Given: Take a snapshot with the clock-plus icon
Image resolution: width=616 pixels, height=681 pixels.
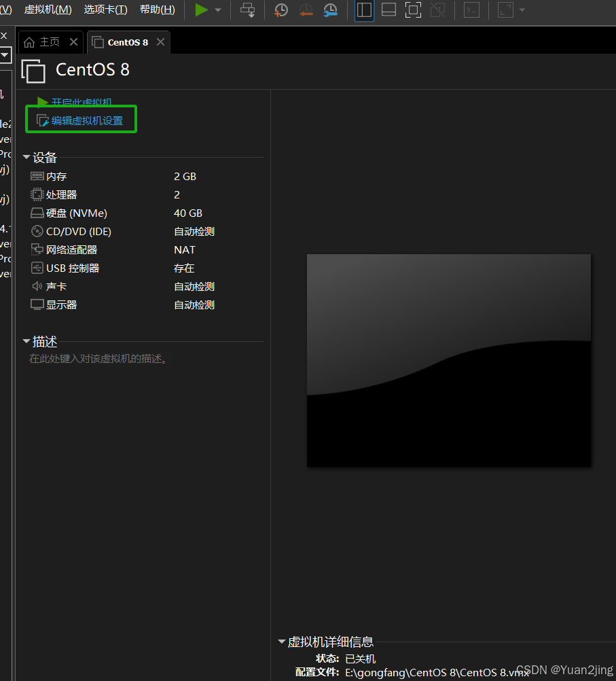Looking at the screenshot, I should click(x=281, y=10).
